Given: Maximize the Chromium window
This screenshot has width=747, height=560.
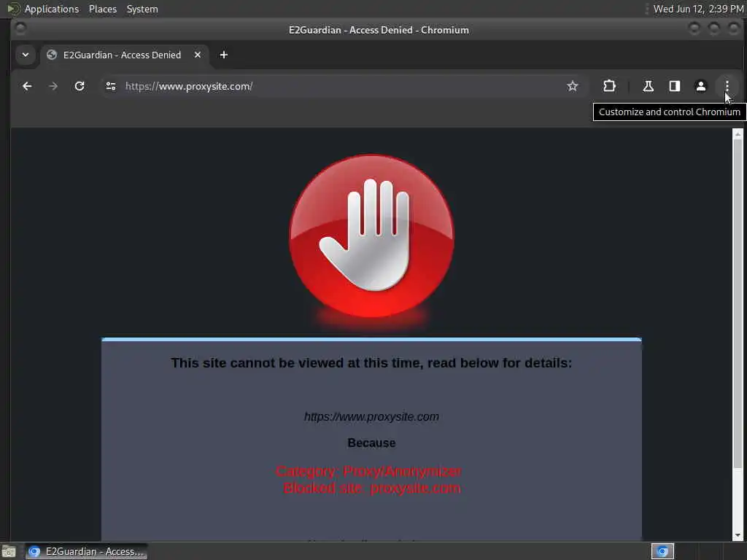Looking at the screenshot, I should click(713, 29).
